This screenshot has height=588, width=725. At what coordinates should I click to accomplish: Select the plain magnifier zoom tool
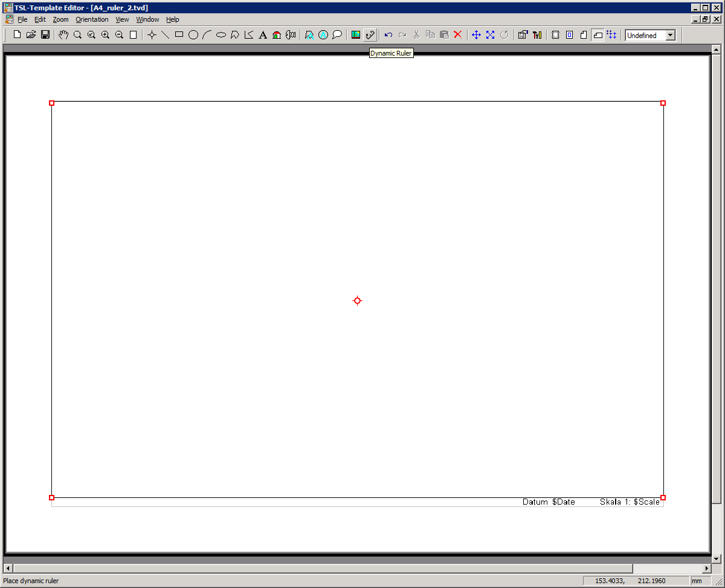pos(77,35)
